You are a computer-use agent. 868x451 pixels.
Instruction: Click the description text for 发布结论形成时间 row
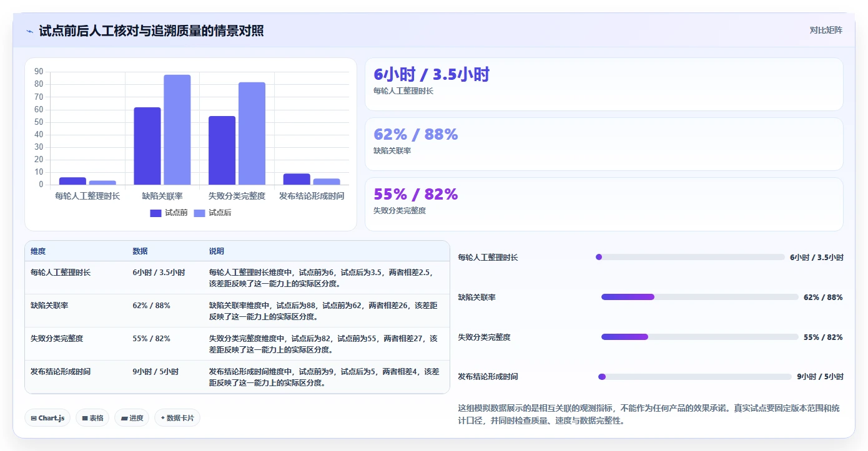(x=324, y=377)
